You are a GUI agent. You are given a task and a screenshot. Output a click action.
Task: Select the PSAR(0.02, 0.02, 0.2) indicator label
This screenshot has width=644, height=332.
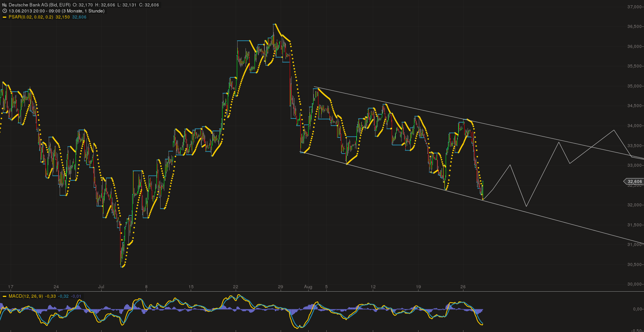[x=31, y=17]
